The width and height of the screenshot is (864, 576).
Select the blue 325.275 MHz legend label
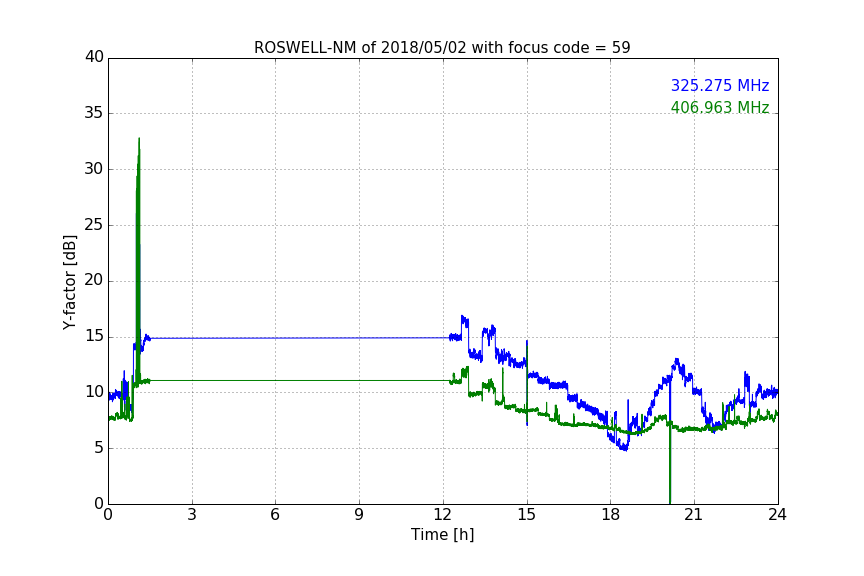point(720,85)
